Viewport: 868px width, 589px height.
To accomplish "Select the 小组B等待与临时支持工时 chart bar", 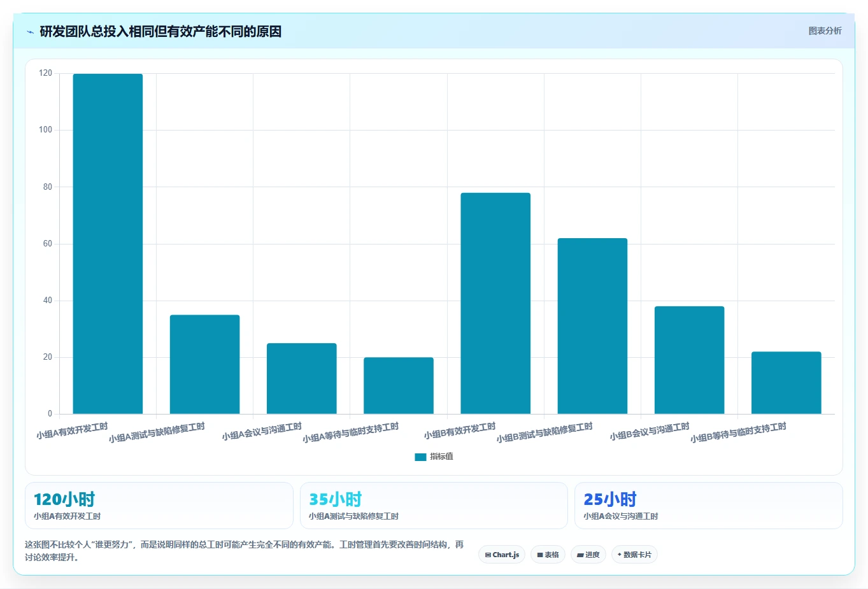I will pyautogui.click(x=786, y=383).
